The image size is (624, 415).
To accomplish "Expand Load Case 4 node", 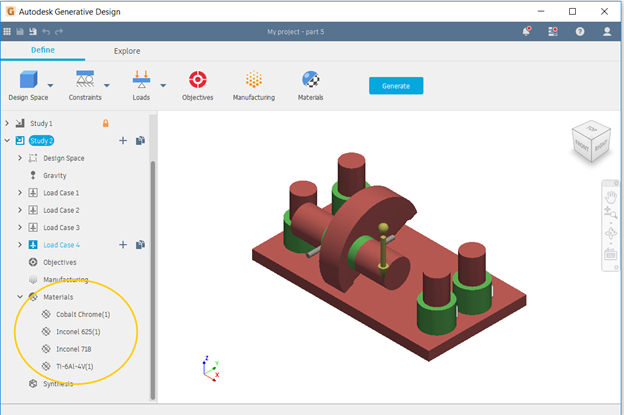I will coord(20,245).
